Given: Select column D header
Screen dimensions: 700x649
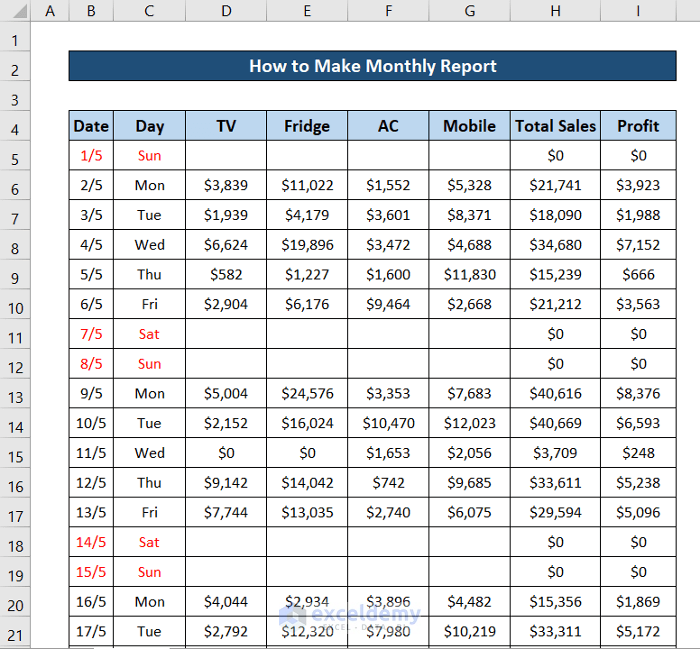Looking at the screenshot, I should point(226,11).
